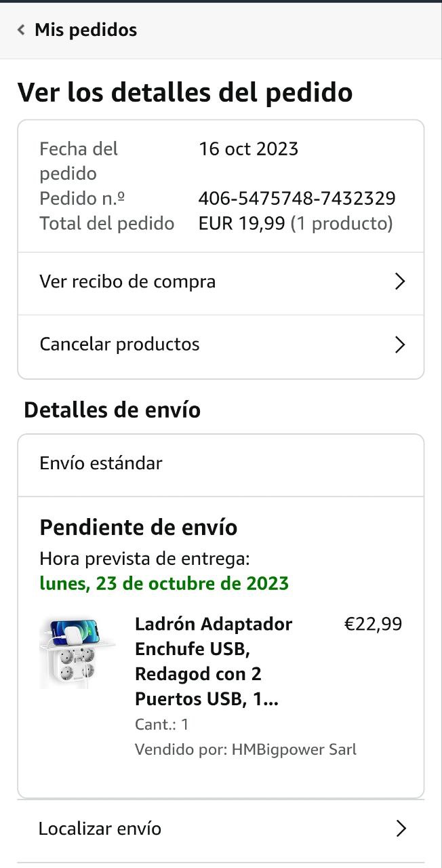442x868 pixels.
Task: Click the Detalles de envío section heading
Action: [112, 410]
